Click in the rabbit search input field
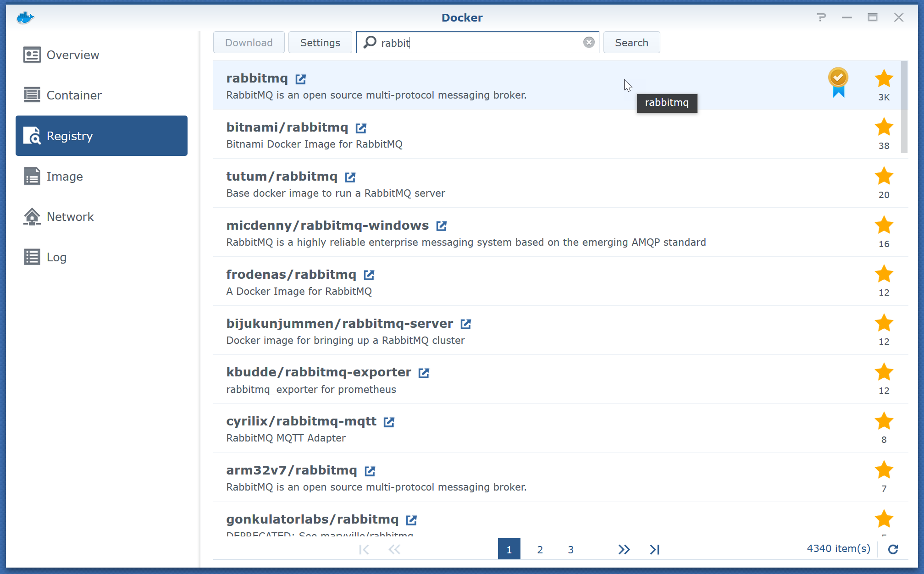The width and height of the screenshot is (924, 574). pos(477,43)
